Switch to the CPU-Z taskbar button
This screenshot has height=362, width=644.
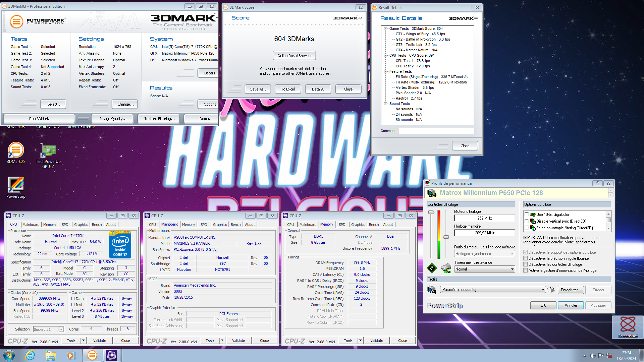(x=112, y=355)
